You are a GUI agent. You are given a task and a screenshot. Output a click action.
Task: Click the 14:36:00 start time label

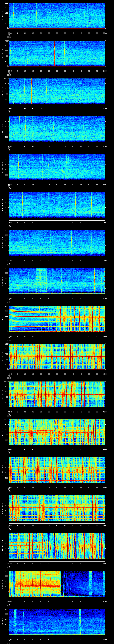[x=9, y=184]
